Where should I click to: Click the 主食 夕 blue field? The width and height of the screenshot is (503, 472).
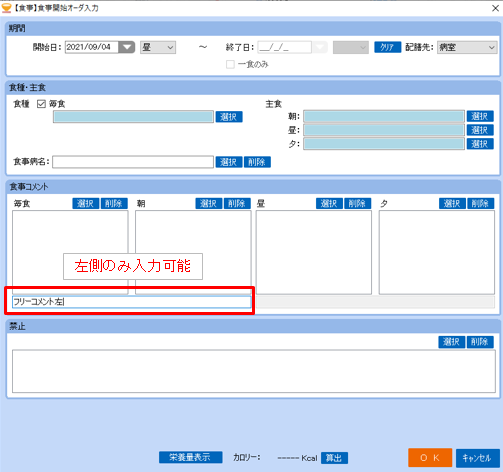(x=384, y=144)
